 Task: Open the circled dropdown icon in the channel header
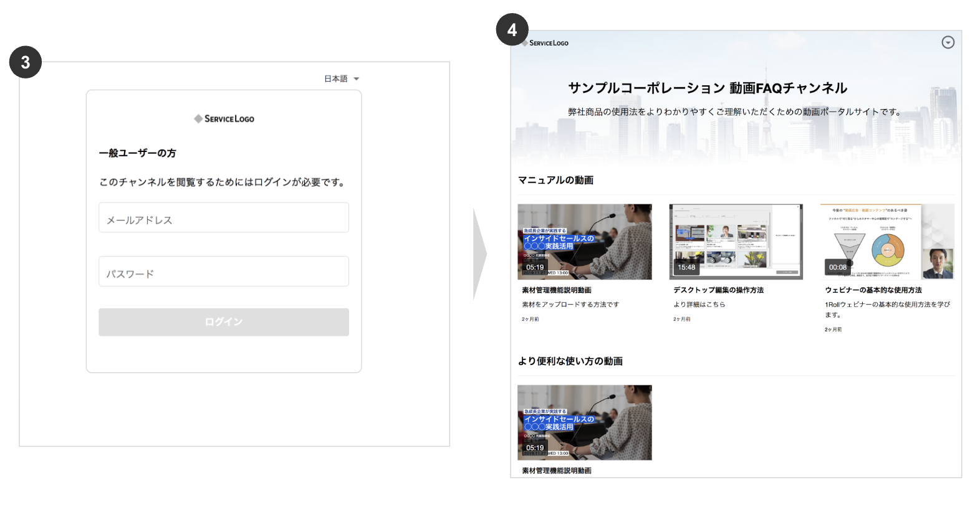(x=948, y=42)
